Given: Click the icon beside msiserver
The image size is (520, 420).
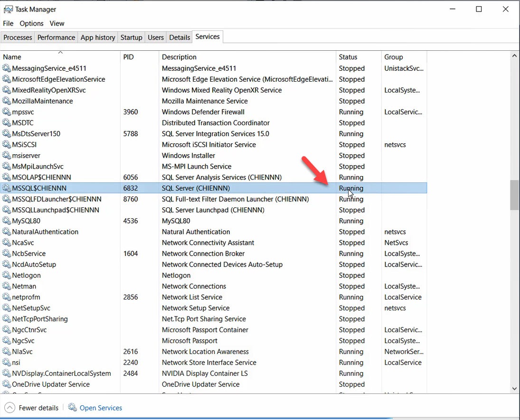Looking at the screenshot, I should coord(7,156).
